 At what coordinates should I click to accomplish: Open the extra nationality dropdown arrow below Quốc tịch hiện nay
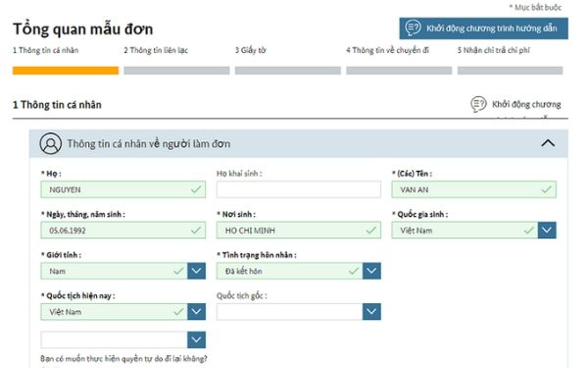197,340
